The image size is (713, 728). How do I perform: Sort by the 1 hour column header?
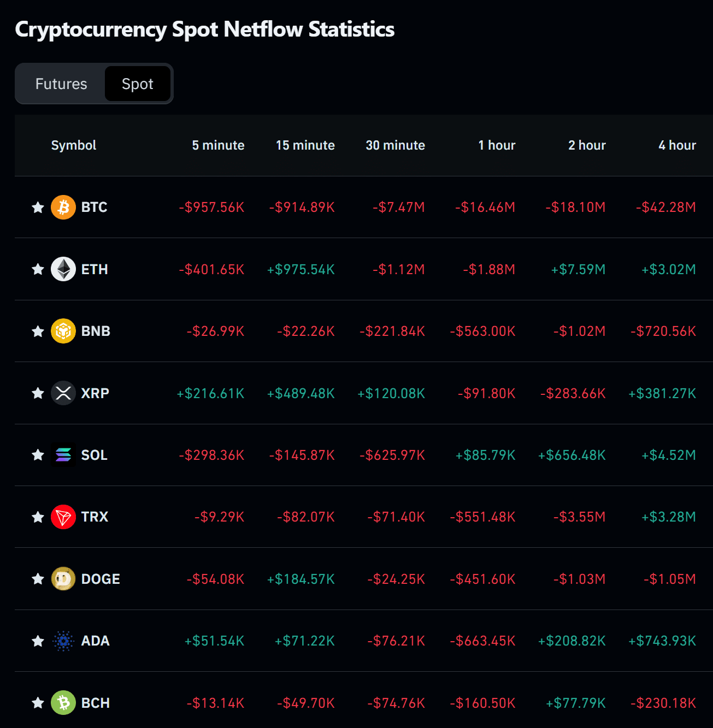coord(497,145)
